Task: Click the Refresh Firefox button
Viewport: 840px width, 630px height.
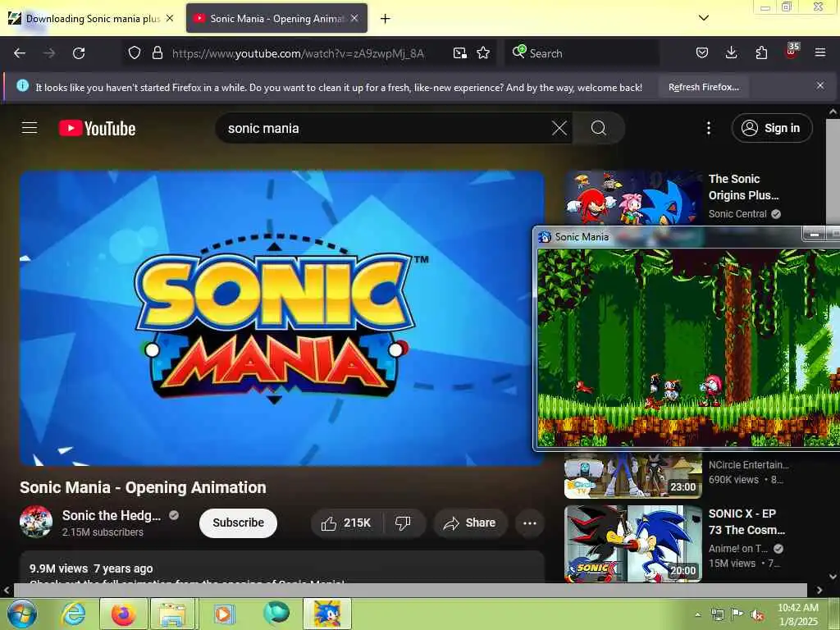Action: (704, 87)
